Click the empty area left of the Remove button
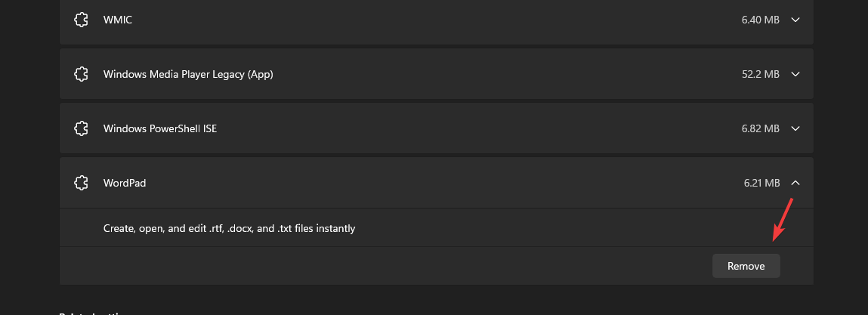 378,266
